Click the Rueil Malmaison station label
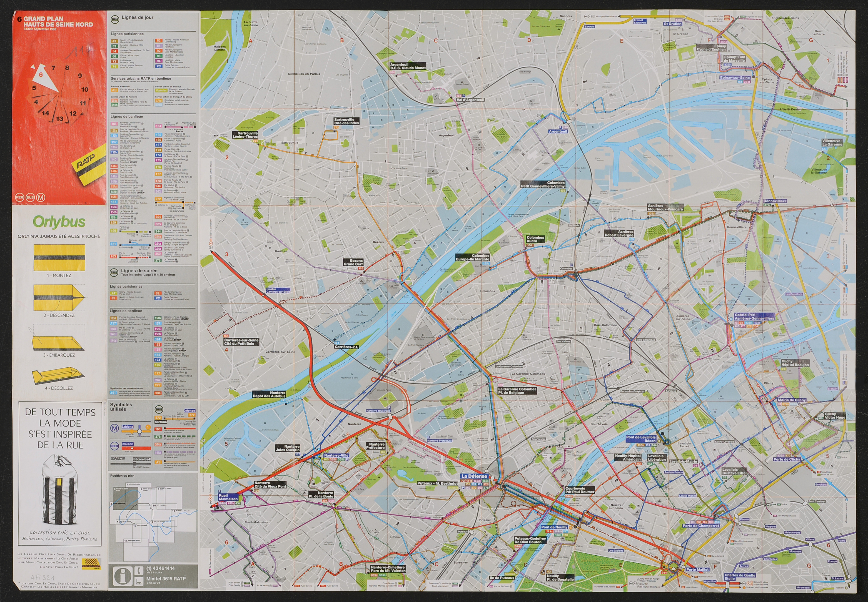The height and width of the screenshot is (602, 868). click(x=228, y=497)
